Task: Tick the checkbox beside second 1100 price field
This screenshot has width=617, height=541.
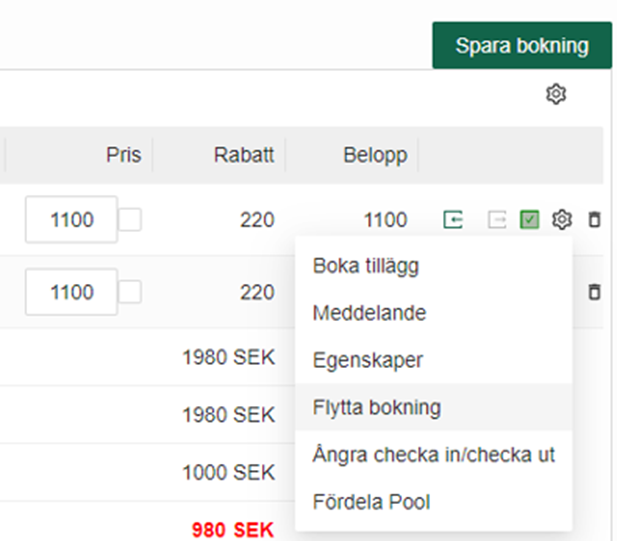Action: click(x=130, y=292)
